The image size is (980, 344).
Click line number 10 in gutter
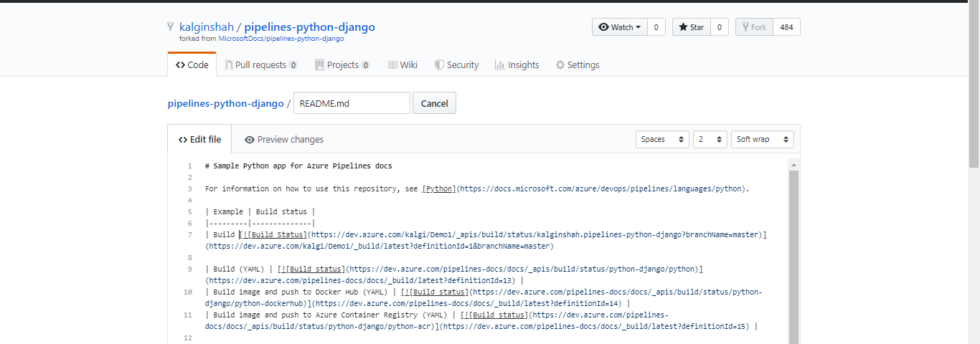[188, 292]
